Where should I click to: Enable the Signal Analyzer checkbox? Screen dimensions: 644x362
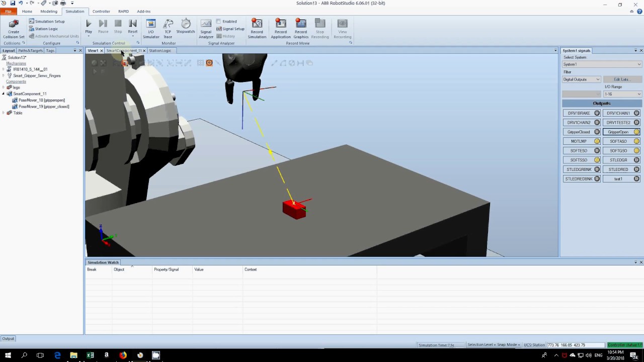(x=218, y=22)
